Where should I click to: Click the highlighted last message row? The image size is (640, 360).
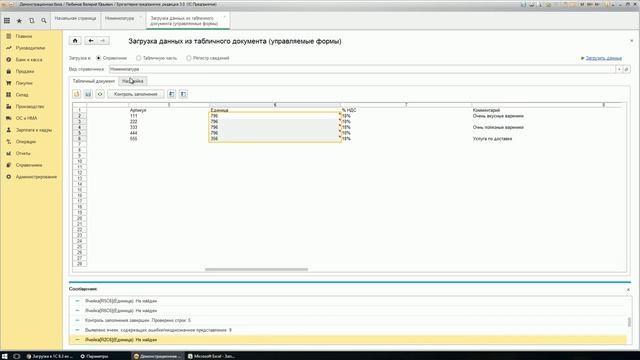tap(348, 340)
